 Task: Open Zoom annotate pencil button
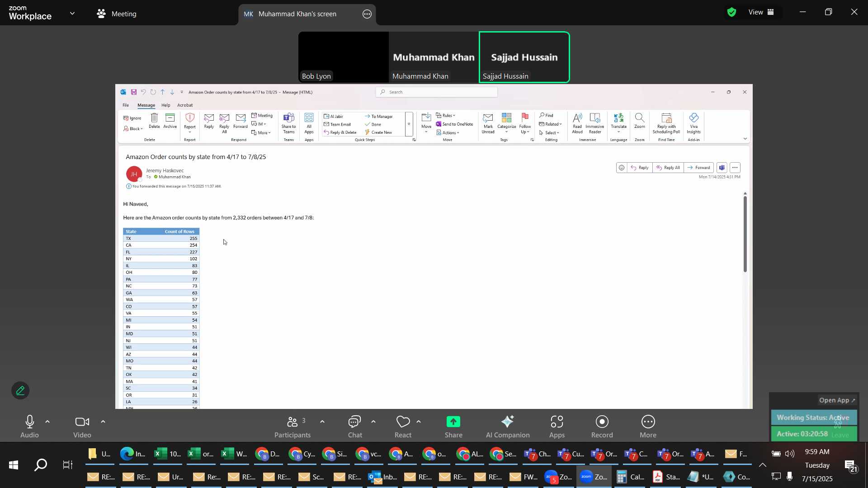click(x=20, y=391)
